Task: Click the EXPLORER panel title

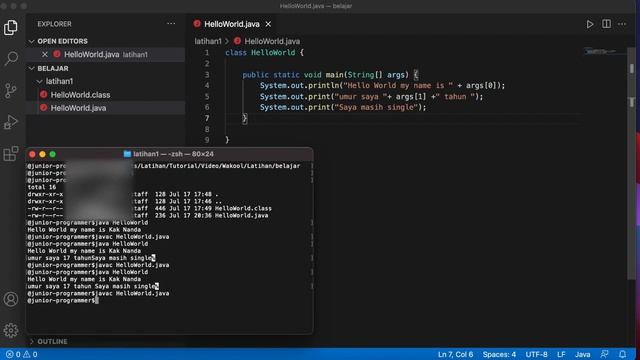Action: (x=54, y=24)
